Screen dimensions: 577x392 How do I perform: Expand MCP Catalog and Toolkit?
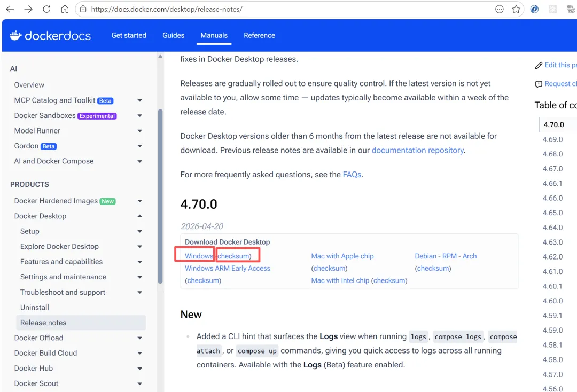click(x=140, y=100)
